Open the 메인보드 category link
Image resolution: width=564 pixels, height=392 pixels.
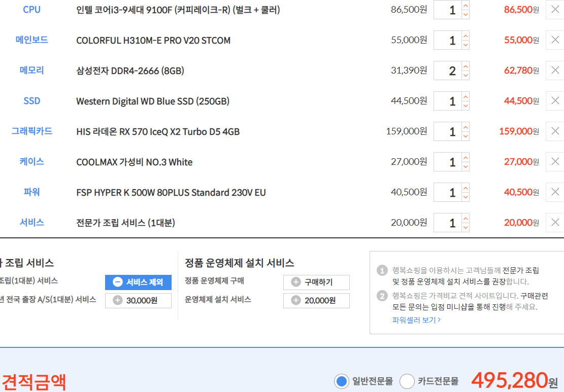pyautogui.click(x=31, y=40)
